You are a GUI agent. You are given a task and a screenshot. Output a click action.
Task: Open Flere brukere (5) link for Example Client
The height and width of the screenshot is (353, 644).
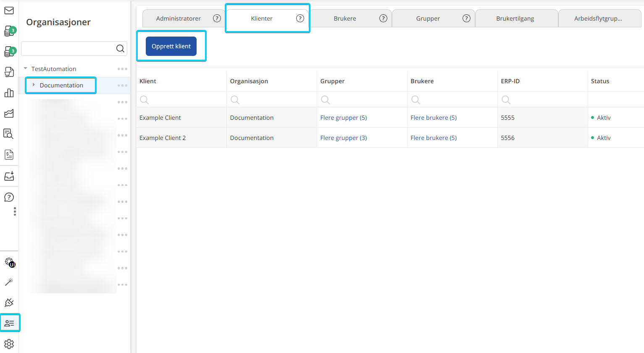[434, 118]
